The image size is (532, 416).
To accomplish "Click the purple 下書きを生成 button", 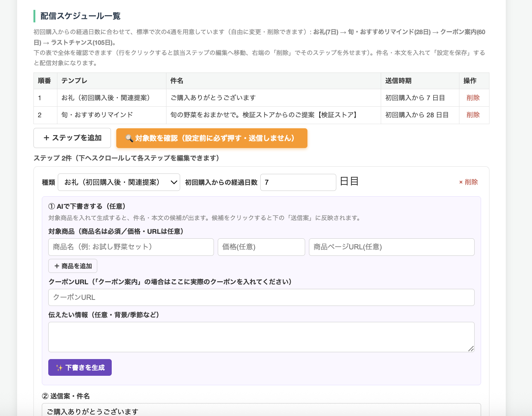I will tap(80, 367).
